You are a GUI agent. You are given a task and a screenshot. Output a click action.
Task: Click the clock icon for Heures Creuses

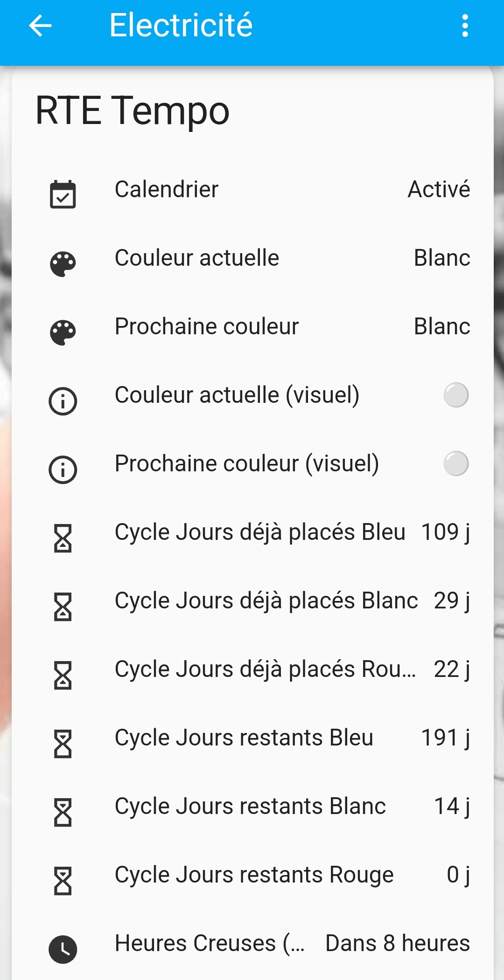[63, 949]
